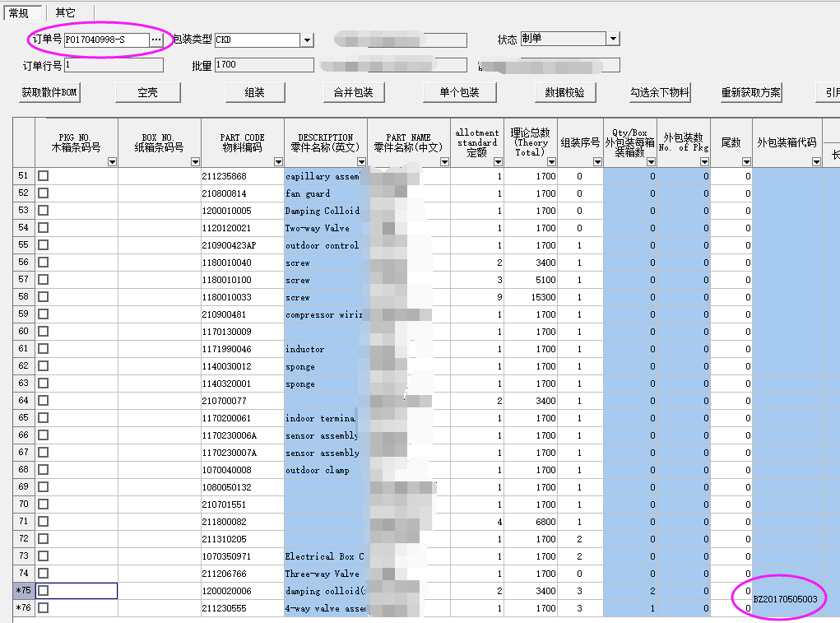Check the checkbox in row 58
Image resolution: width=840 pixels, height=623 pixels.
[x=44, y=297]
